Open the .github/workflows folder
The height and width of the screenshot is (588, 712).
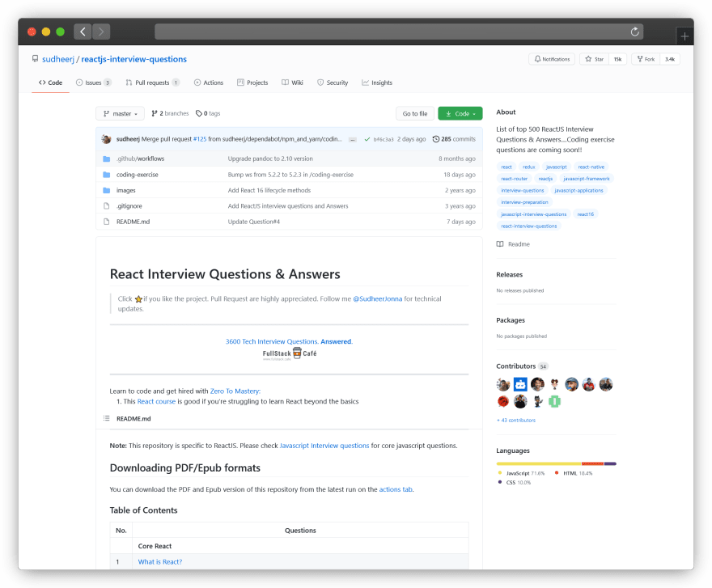point(140,159)
